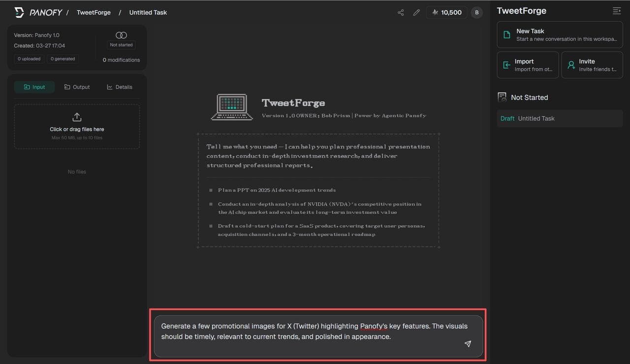This screenshot has height=364, width=630.
Task: Switch to the Details tab
Action: click(x=119, y=87)
